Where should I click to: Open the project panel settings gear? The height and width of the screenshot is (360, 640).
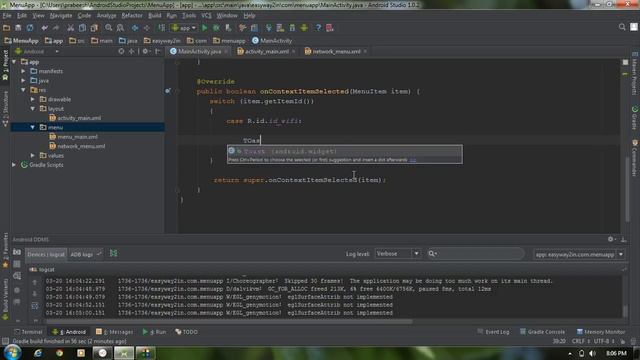[x=145, y=51]
